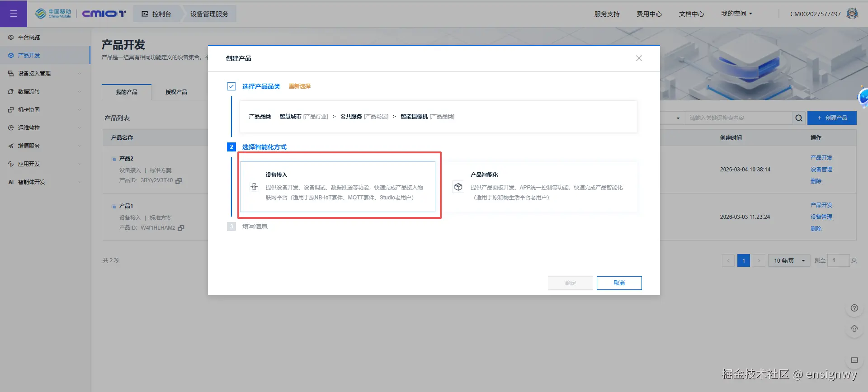Click the 创建产品 button
This screenshot has height=392, width=868.
[832, 118]
